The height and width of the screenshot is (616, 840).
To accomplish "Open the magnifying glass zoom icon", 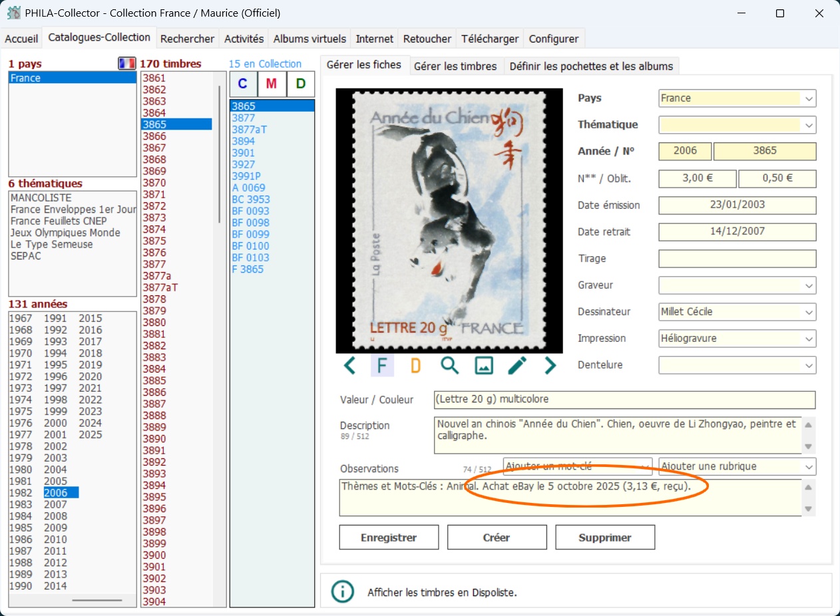I will coord(450,365).
